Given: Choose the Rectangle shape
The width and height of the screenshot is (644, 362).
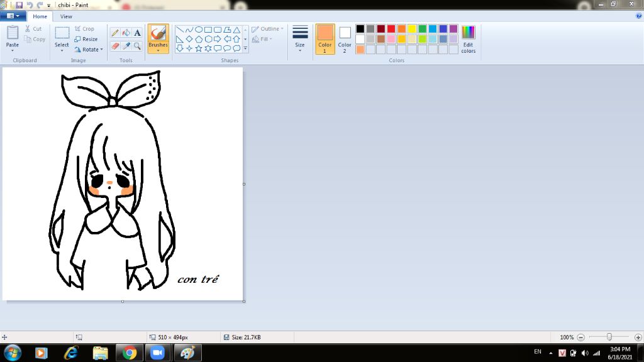Looking at the screenshot, I should click(x=208, y=30).
